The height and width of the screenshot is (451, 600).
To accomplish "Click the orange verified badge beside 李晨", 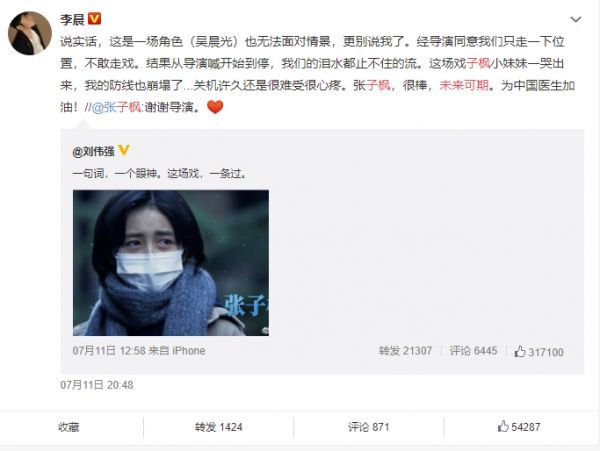I will click(95, 19).
